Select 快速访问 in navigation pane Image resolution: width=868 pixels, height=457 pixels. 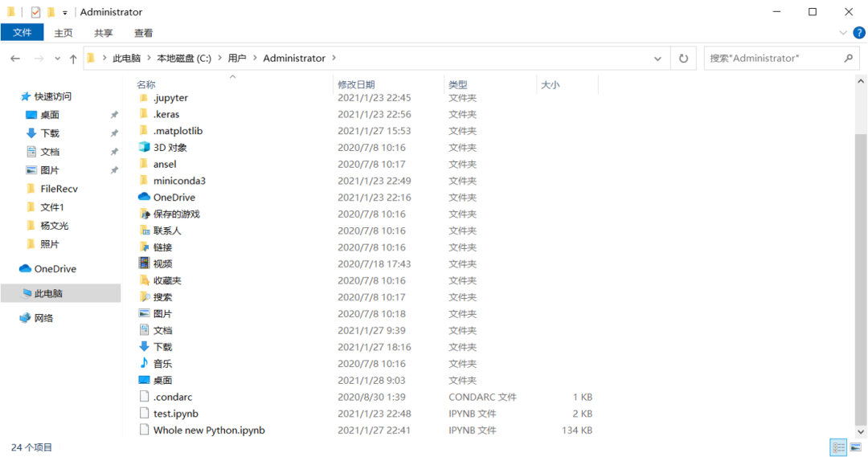53,96
